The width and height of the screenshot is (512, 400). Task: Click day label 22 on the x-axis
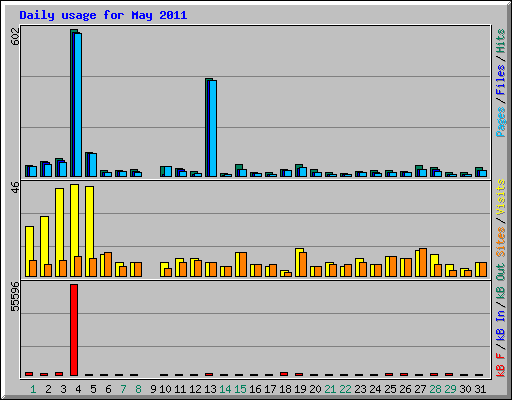(345, 389)
